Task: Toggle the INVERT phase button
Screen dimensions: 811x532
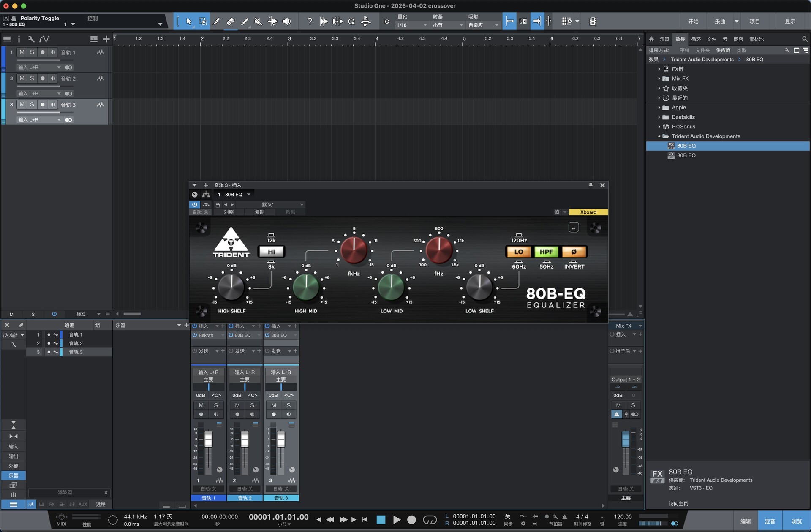Action: click(x=574, y=252)
